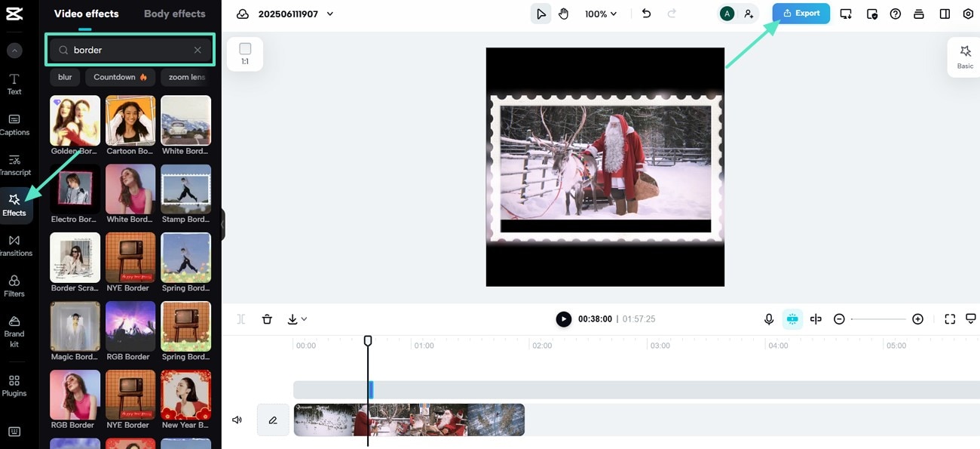The width and height of the screenshot is (980, 449).
Task: Apply the Cartoon Border effect thumbnail
Action: click(x=130, y=121)
